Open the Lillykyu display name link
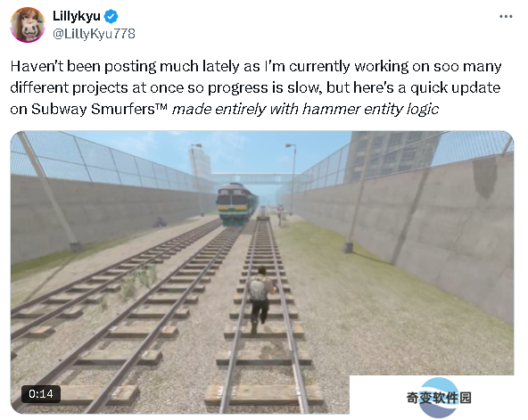 coord(77,16)
